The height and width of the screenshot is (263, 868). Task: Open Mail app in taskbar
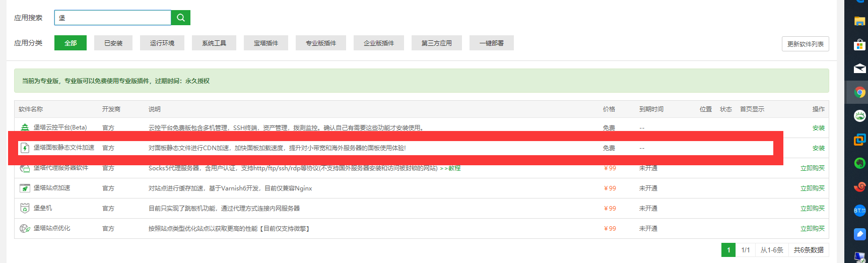point(860,69)
